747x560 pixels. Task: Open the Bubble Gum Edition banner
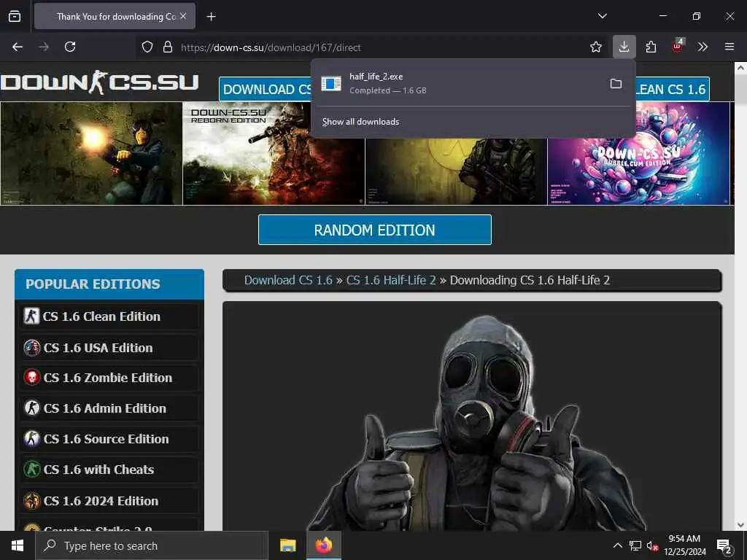(x=638, y=167)
